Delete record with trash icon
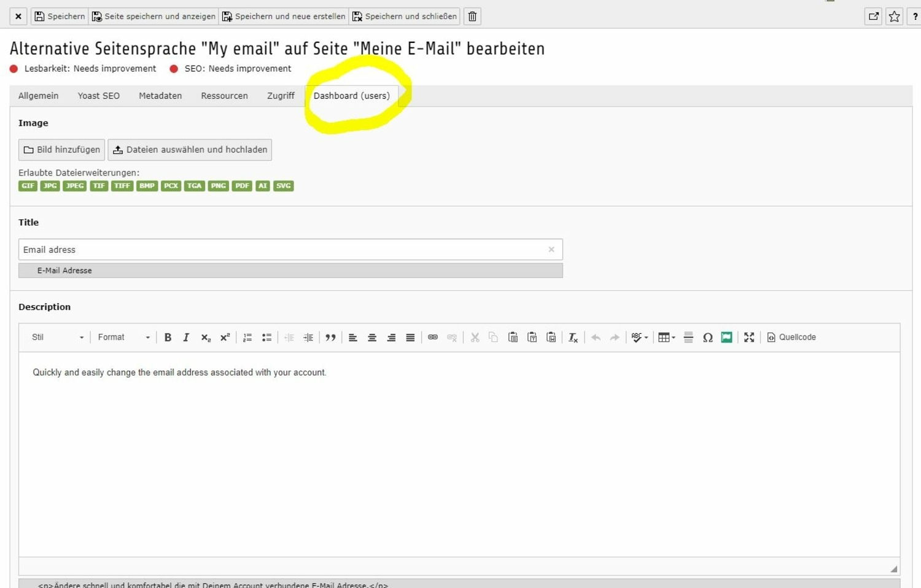Viewport: 921px width, 588px height. [472, 17]
